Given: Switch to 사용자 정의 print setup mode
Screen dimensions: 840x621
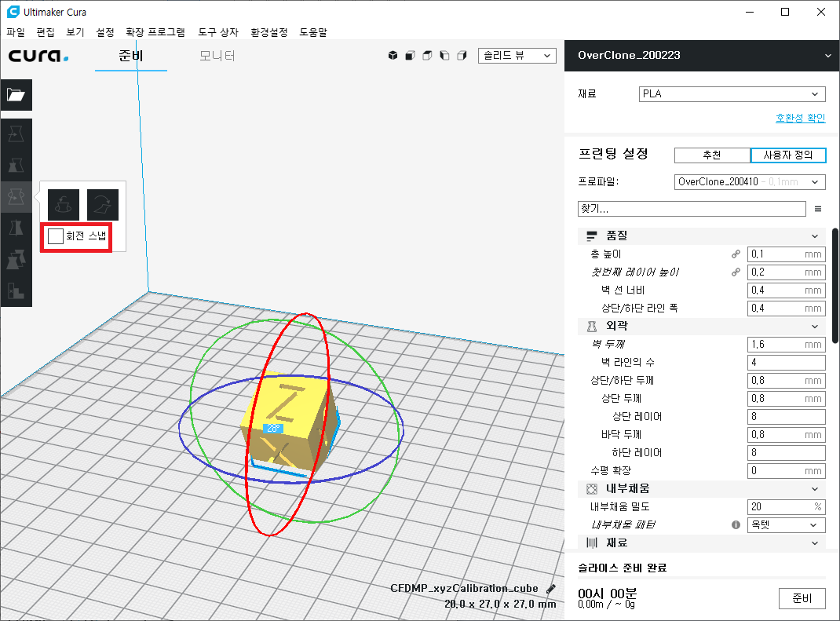Looking at the screenshot, I should click(788, 155).
